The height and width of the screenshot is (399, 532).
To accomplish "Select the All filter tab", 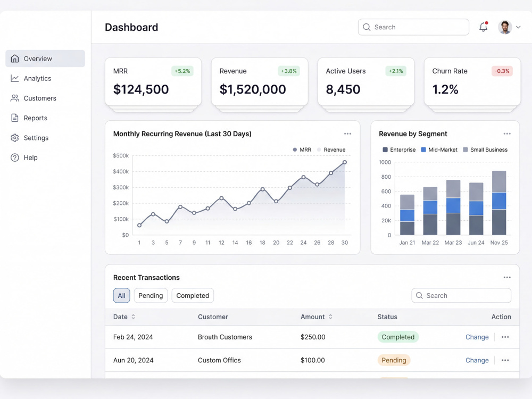I will pos(121,295).
